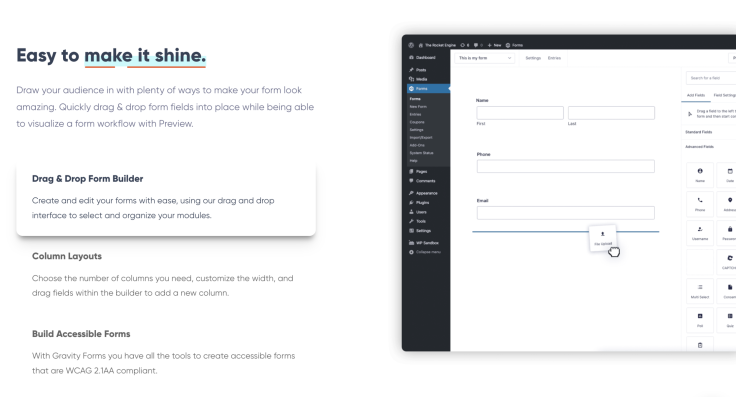Open Coupons in Forms submenu
The image size is (736, 397).
coord(417,122)
